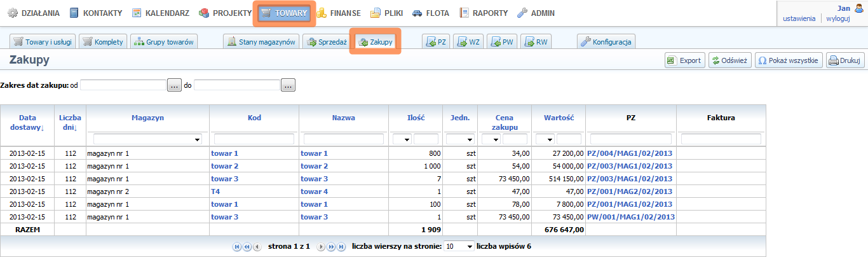Image resolution: width=868 pixels, height=257 pixels.
Task: Show all entries with Pokaż wszystkie
Action: pyautogui.click(x=789, y=60)
